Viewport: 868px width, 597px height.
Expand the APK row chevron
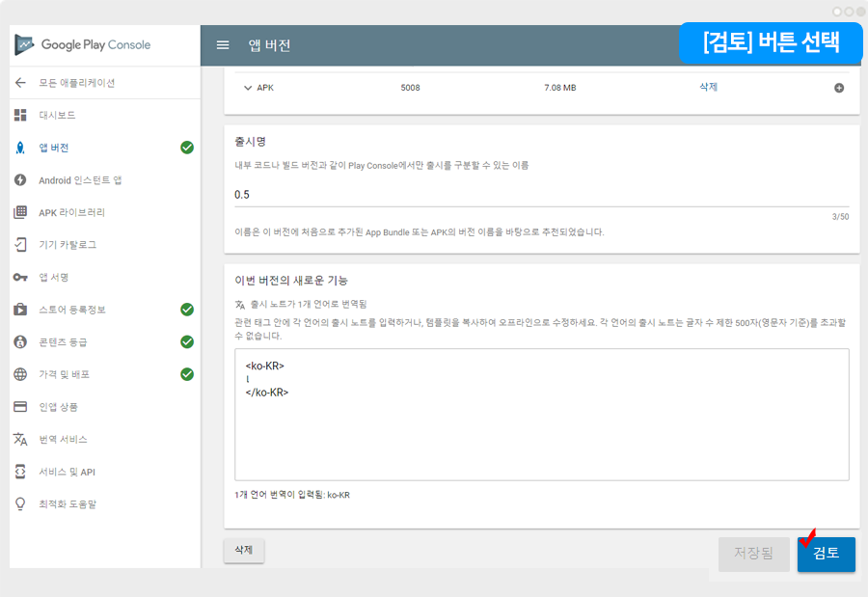[x=248, y=88]
